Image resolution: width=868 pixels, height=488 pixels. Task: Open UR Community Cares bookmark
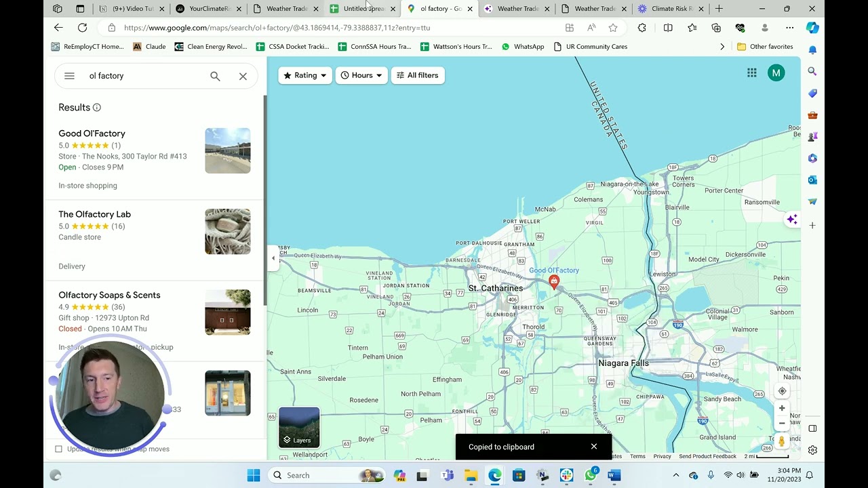tap(591, 47)
